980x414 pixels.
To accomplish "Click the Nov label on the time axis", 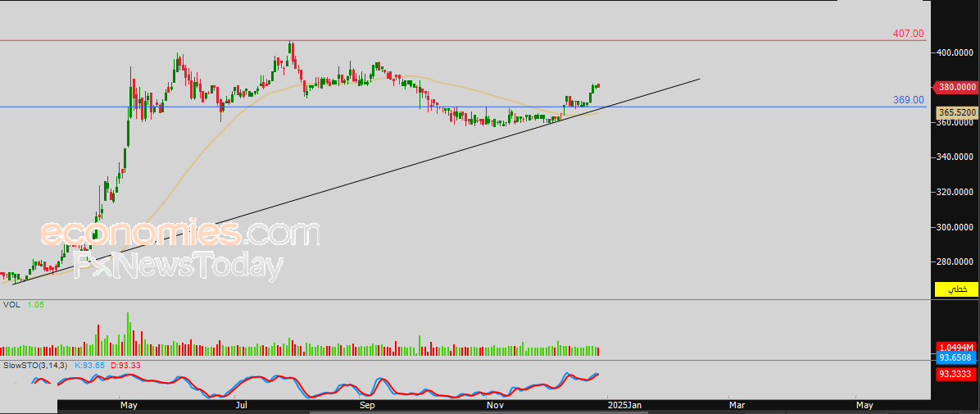I will (495, 405).
